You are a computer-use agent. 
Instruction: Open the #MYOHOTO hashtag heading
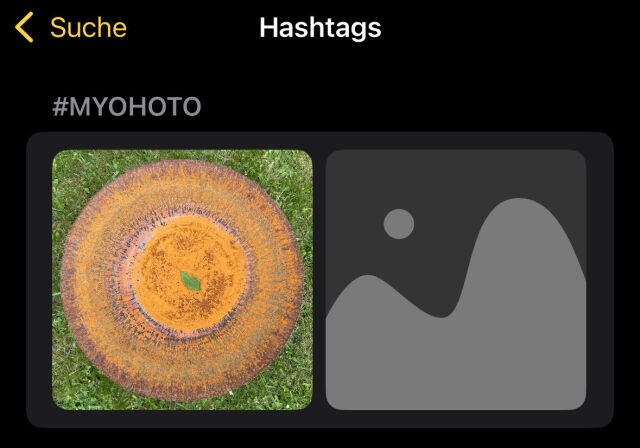tap(127, 106)
